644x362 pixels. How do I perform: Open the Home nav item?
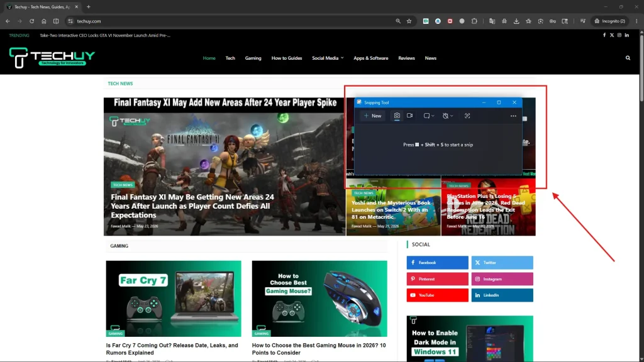pyautogui.click(x=209, y=58)
